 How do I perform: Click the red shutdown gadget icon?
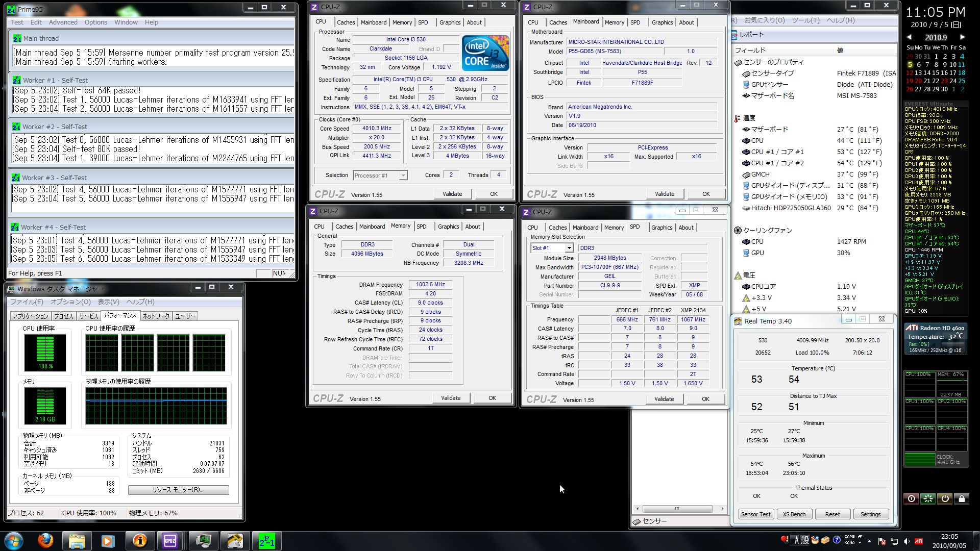point(911,498)
